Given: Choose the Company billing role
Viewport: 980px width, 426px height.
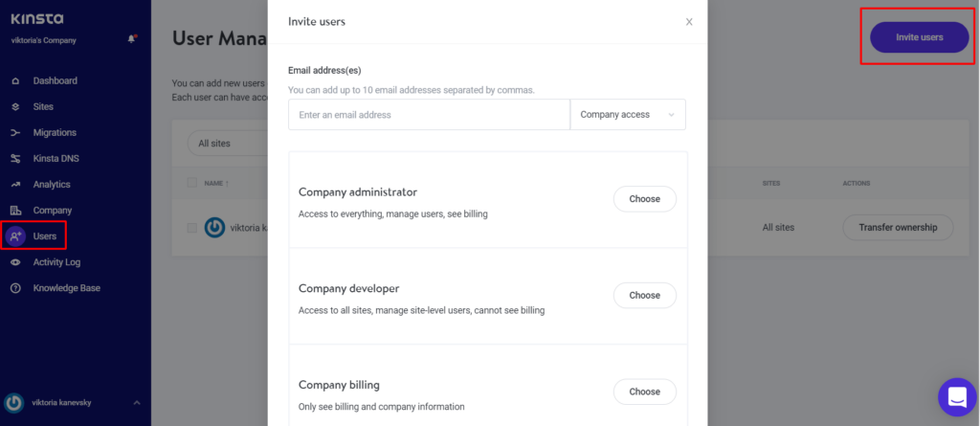Looking at the screenshot, I should point(644,392).
